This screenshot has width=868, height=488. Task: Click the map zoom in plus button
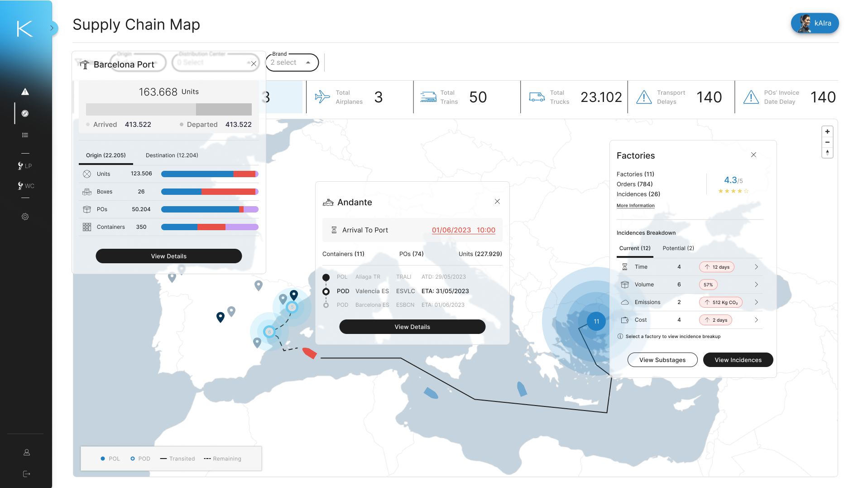(827, 131)
